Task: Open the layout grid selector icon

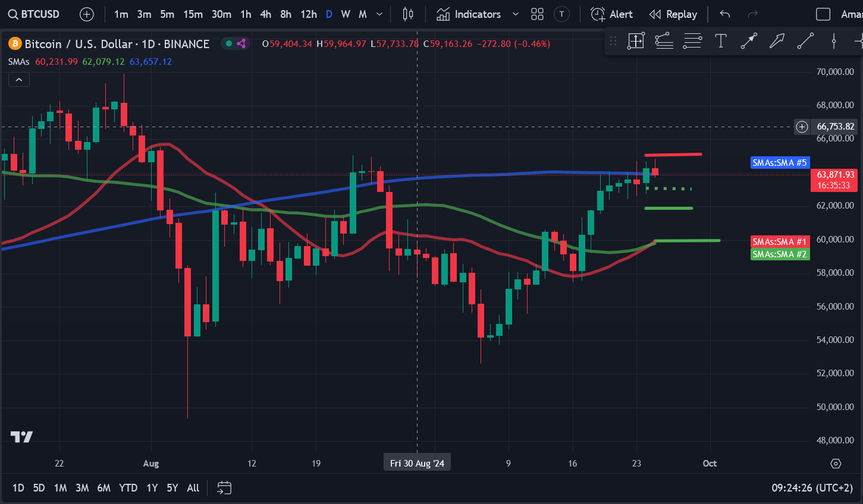Action: click(x=538, y=14)
